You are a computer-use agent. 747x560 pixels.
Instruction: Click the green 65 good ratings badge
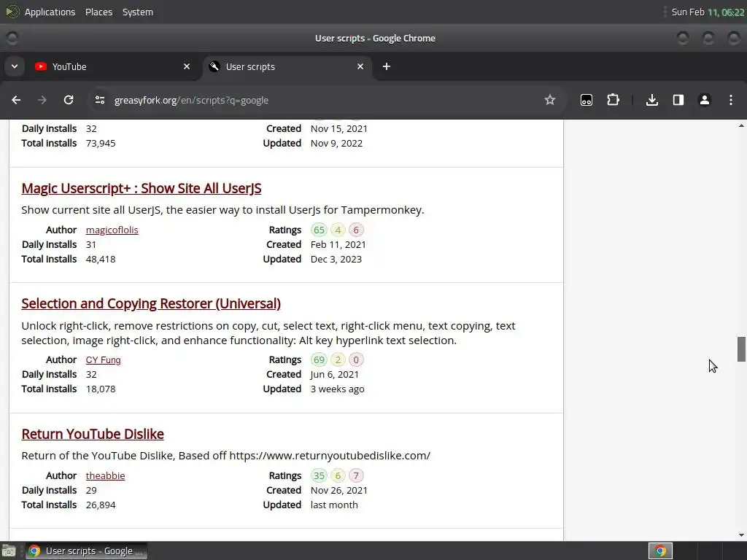(319, 230)
